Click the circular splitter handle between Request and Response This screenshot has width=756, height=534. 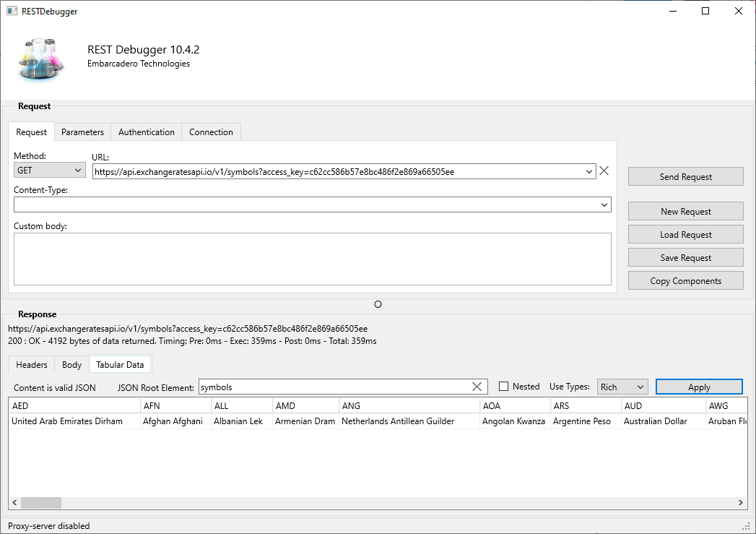[x=378, y=304]
